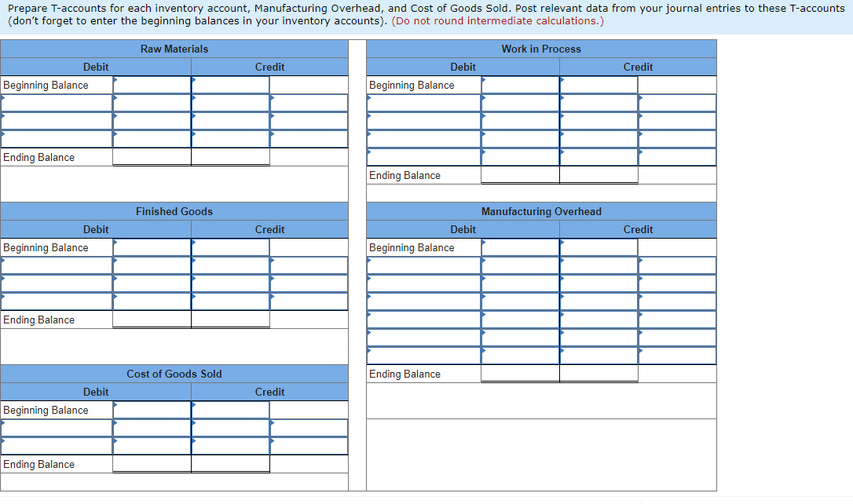
Task: Click Finished Goods Ending Balance label
Action: click(x=38, y=320)
